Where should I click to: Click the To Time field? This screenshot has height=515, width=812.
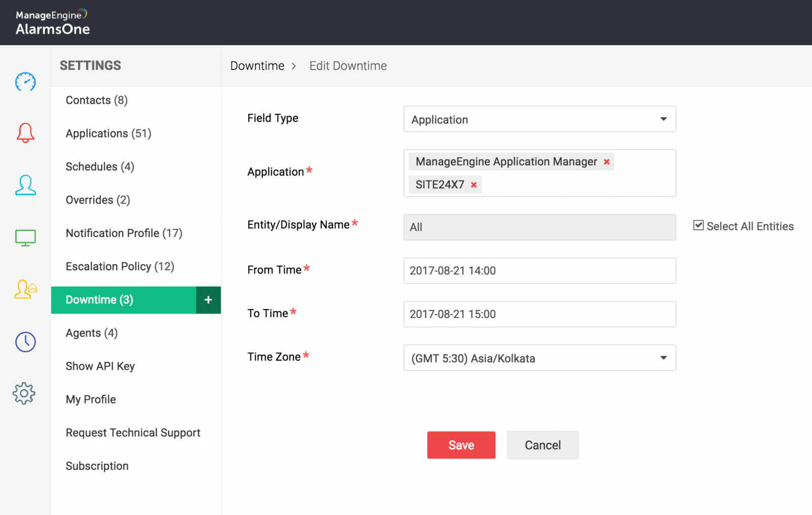coord(539,314)
